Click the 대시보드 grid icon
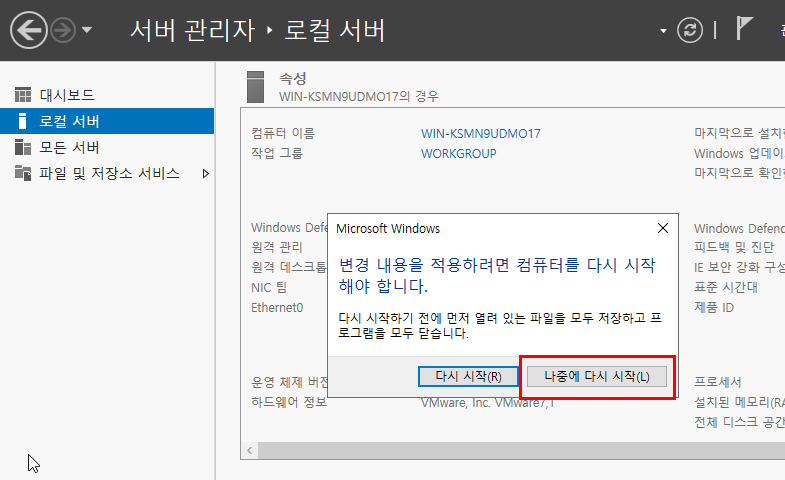 pyautogui.click(x=23, y=95)
